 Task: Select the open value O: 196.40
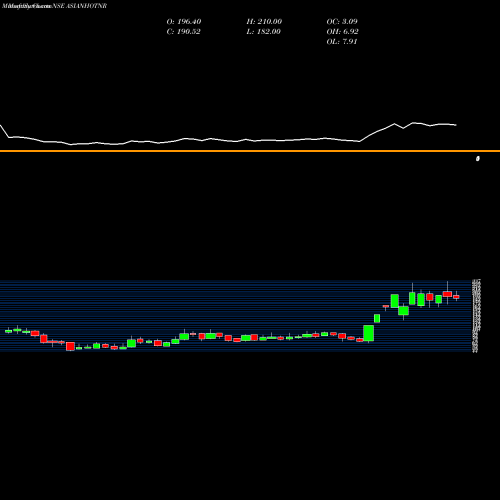[184, 22]
